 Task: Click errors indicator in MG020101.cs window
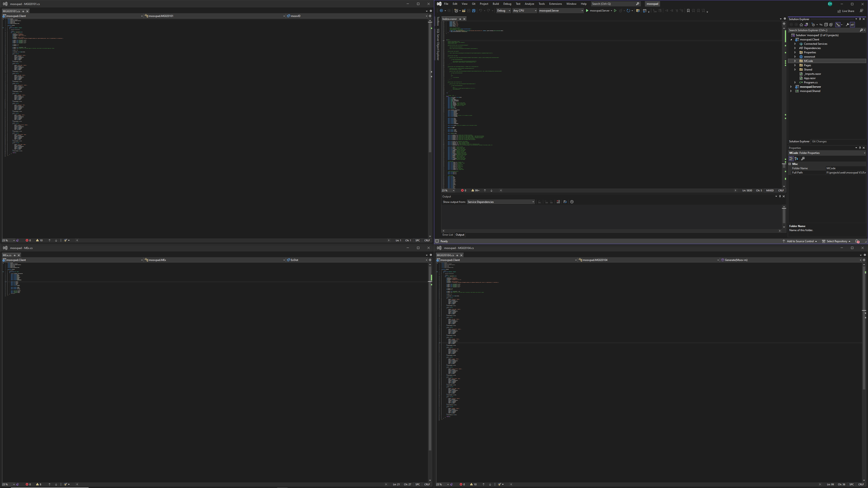click(28, 240)
